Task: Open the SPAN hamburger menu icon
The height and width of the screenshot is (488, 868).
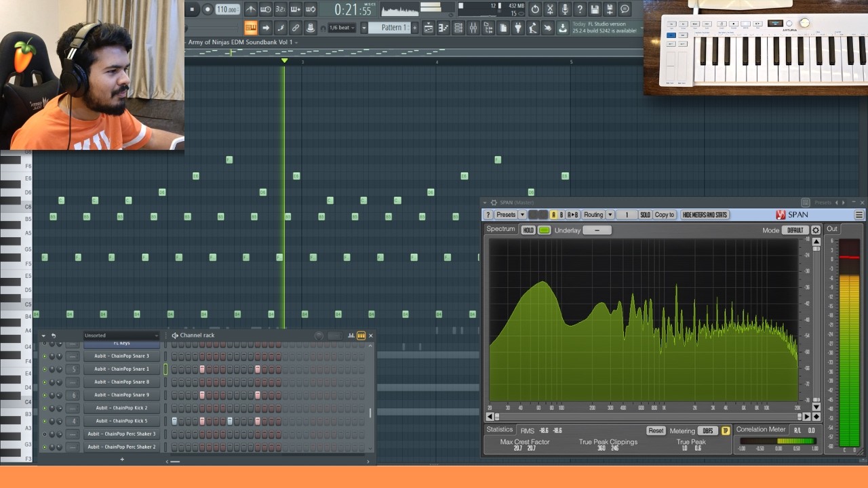Action: (859, 215)
